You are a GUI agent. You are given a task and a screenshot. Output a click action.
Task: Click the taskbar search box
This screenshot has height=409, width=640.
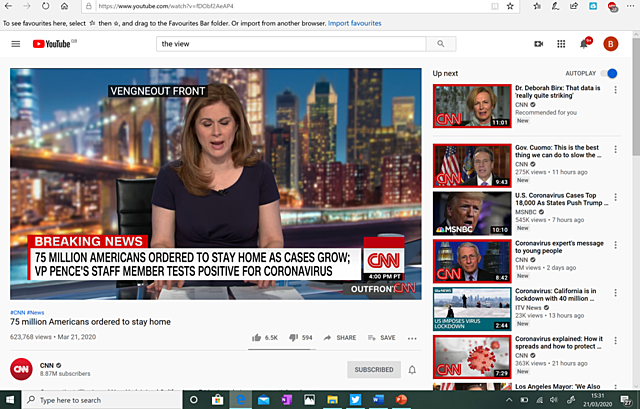pyautogui.click(x=102, y=400)
